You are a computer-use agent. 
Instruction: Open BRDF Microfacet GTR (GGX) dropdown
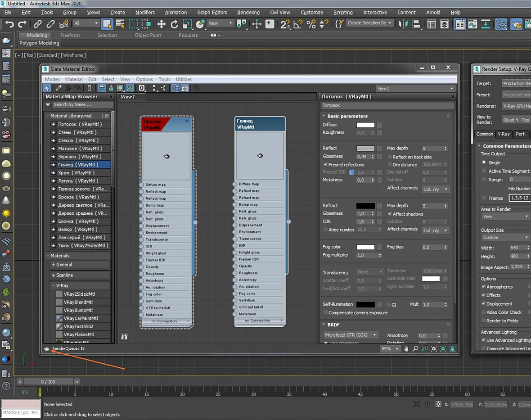pyautogui.click(x=350, y=335)
